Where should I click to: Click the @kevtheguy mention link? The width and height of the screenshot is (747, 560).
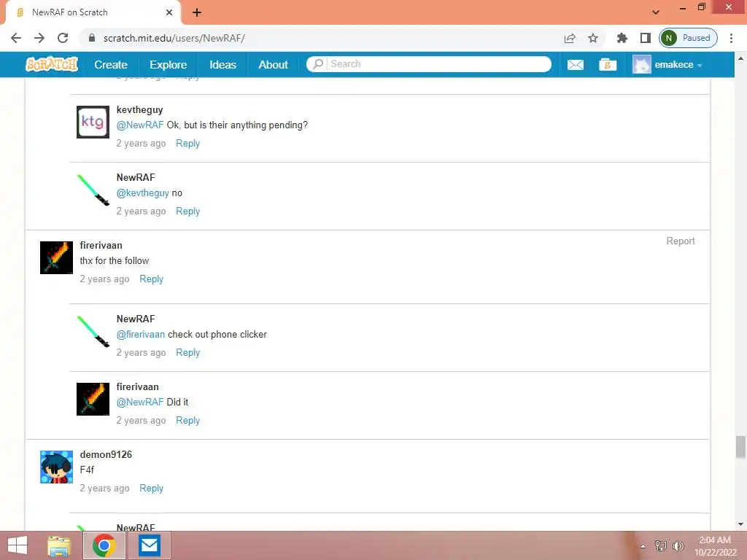click(x=142, y=192)
